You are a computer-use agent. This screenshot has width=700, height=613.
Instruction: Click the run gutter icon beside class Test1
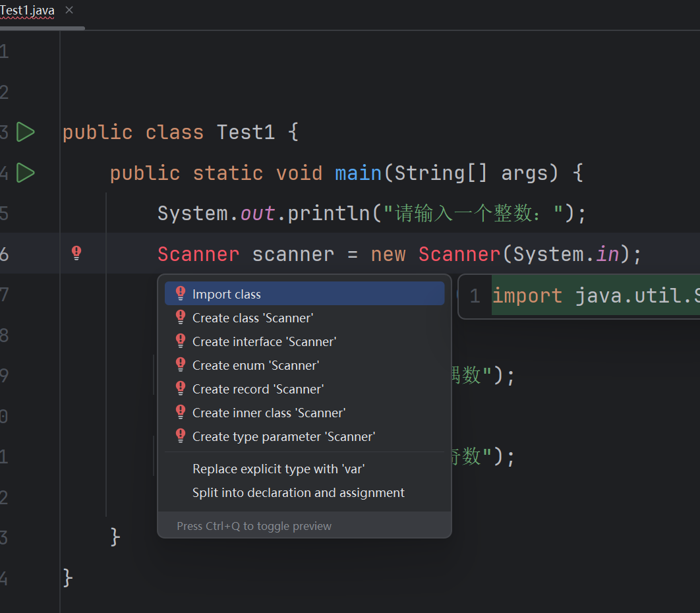[x=26, y=132]
